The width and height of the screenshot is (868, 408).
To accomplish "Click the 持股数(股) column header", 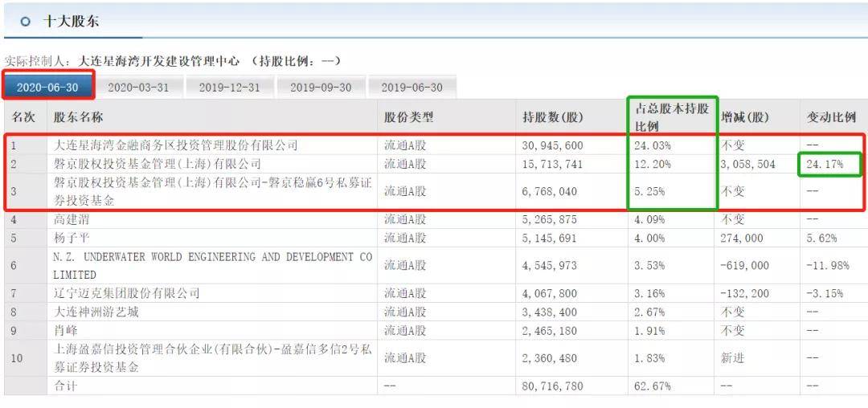I will tap(552, 117).
